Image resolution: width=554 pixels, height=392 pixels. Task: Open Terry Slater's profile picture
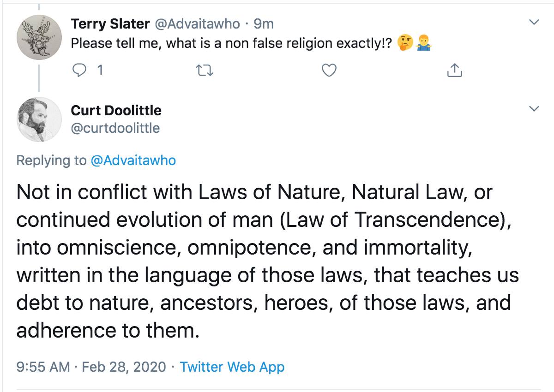point(39,36)
